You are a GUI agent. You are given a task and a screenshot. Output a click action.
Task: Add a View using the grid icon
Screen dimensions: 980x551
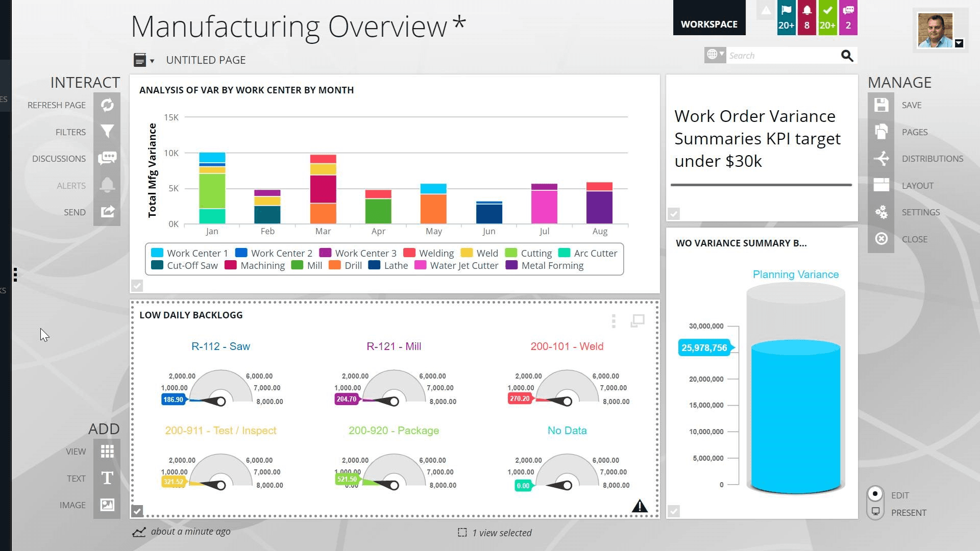point(107,451)
